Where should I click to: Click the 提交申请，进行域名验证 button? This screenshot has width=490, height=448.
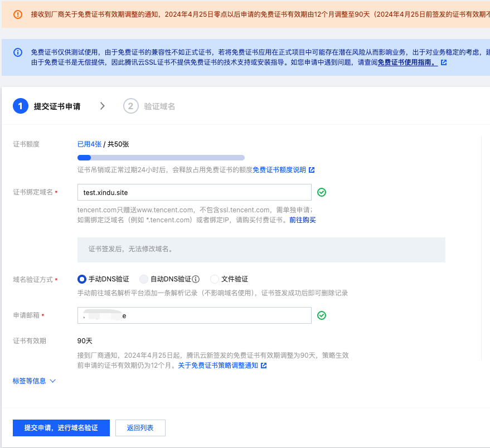click(61, 427)
